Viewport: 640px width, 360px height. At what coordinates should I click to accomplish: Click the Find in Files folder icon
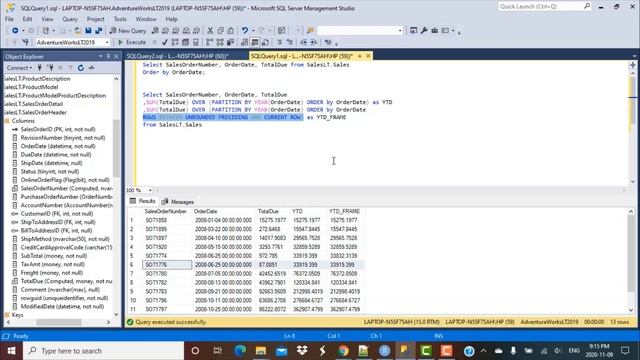[310, 31]
